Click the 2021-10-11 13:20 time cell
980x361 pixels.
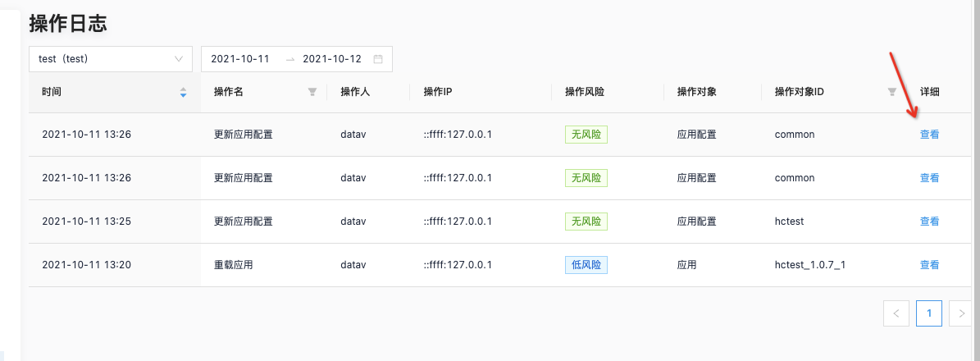(86, 265)
